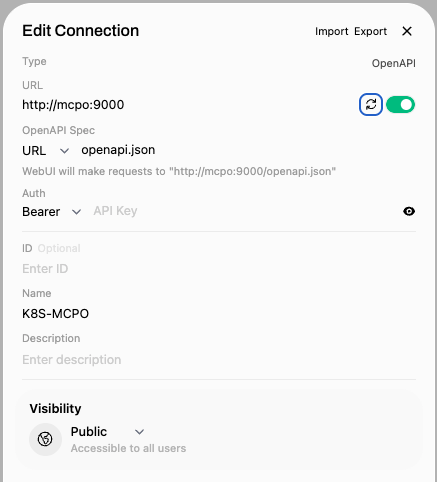
Task: Focus the API Key input field
Action: (245, 211)
